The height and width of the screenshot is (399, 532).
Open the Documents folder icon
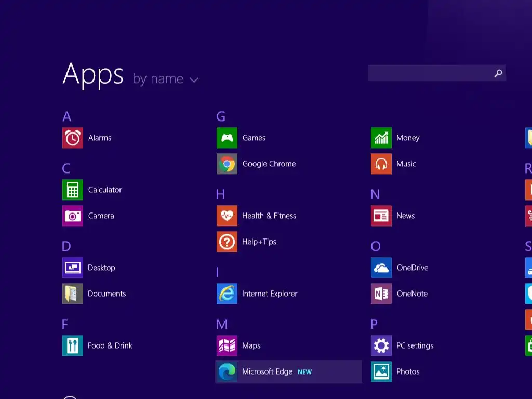pyautogui.click(x=73, y=294)
